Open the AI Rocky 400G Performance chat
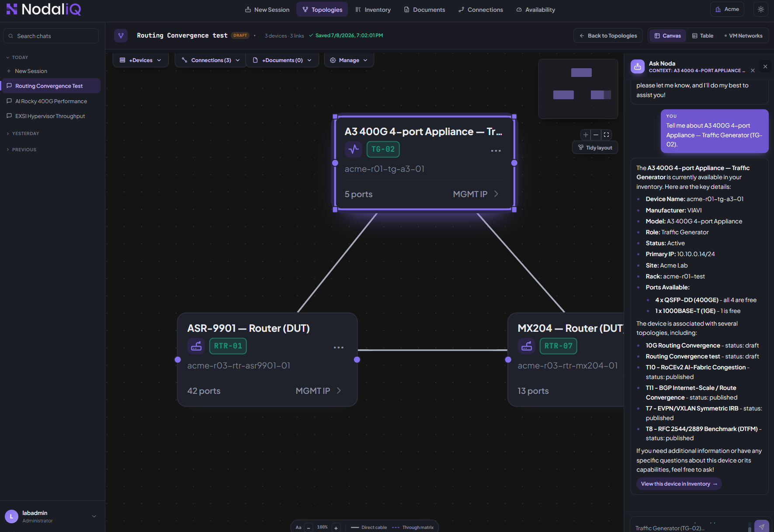The height and width of the screenshot is (532, 774). 51,101
